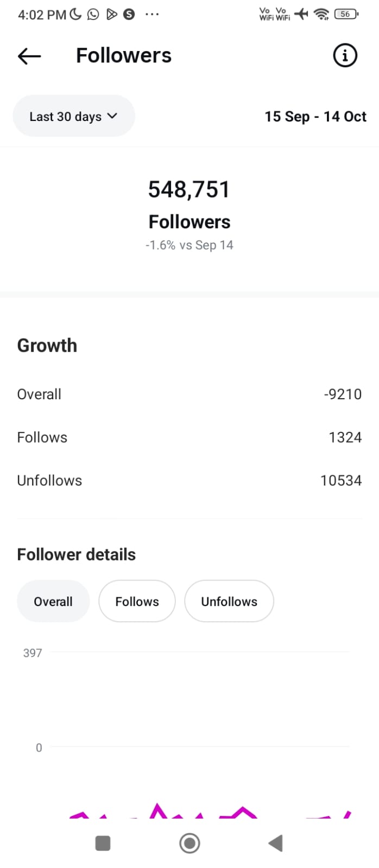The image size is (379, 868).
Task: Tap the WiFi signal status icon
Action: click(x=322, y=14)
